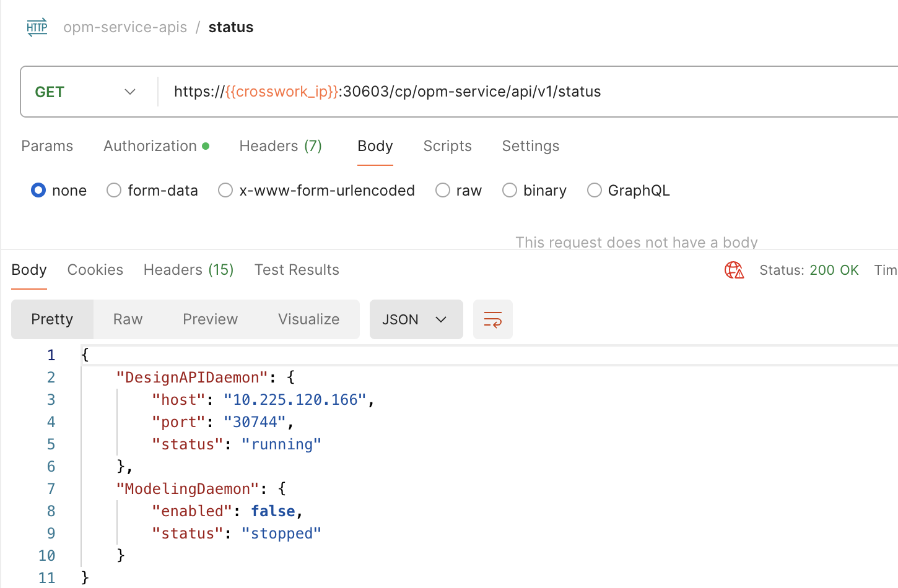Viewport: 898px width, 588px height.
Task: Click the {{crosswork_ip}} variable in URL
Action: 282,92
